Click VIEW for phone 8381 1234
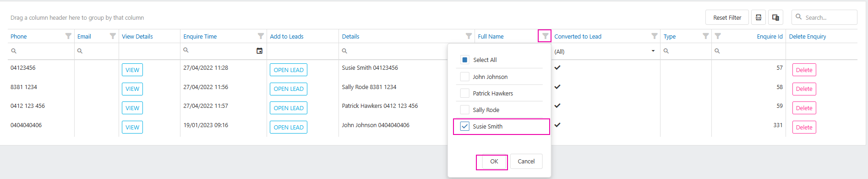868x179 pixels. (132, 89)
